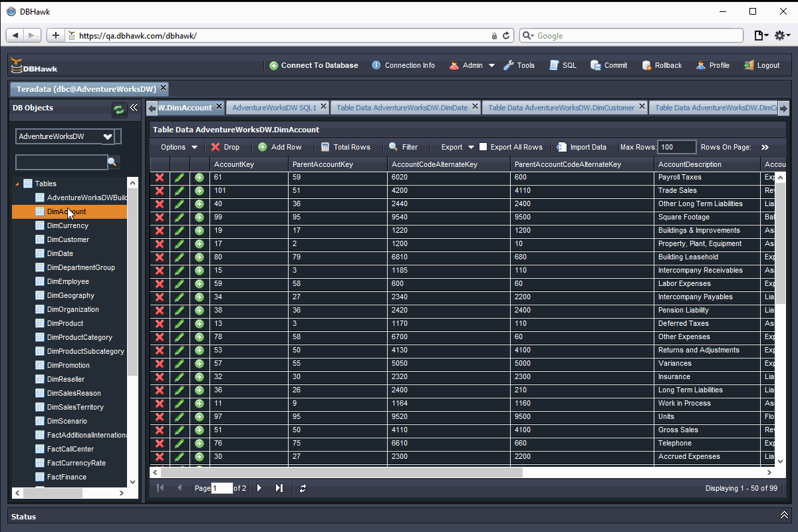798x532 pixels.
Task: Close the AdventureWorksDW SQL1 tab
Action: click(x=323, y=106)
